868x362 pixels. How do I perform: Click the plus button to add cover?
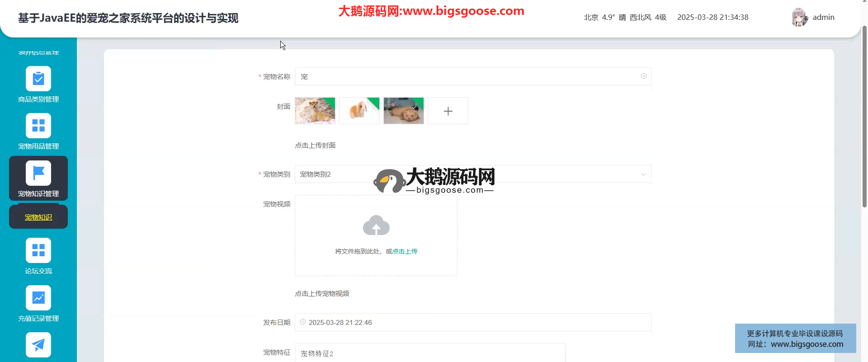pos(448,111)
